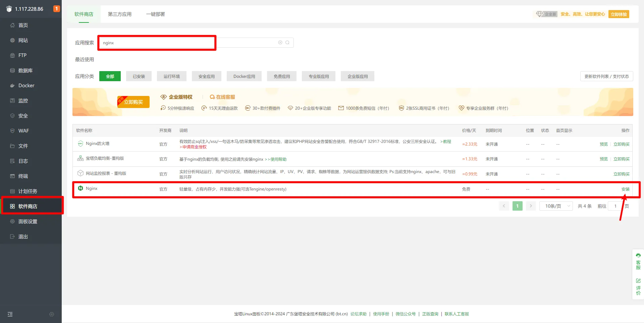Click the magnifier search icon
644x323 pixels.
coord(287,43)
